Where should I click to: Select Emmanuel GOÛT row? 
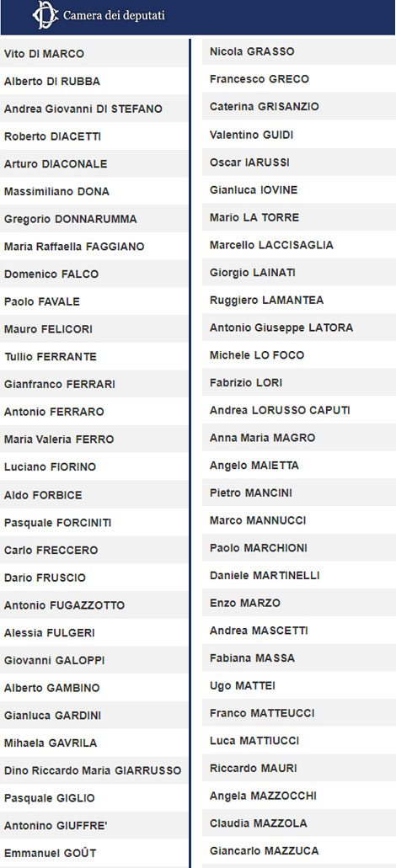[x=94, y=853]
